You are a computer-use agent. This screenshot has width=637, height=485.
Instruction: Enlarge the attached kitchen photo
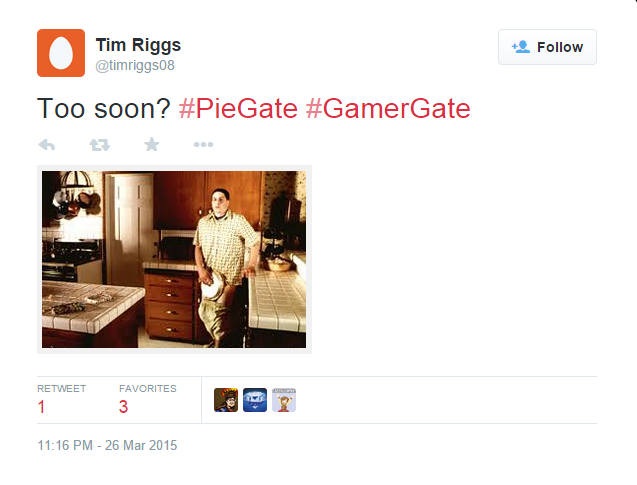[x=174, y=259]
